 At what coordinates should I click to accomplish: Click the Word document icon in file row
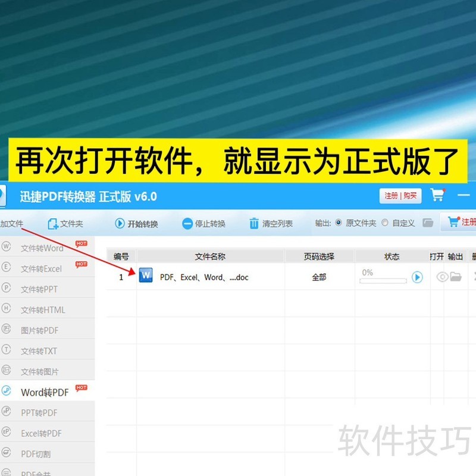tap(146, 276)
